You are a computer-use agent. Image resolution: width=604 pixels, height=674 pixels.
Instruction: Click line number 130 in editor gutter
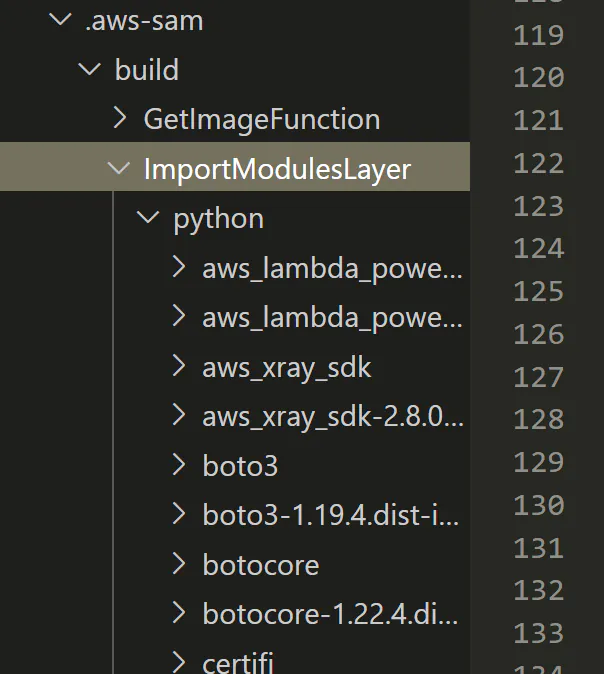click(538, 505)
